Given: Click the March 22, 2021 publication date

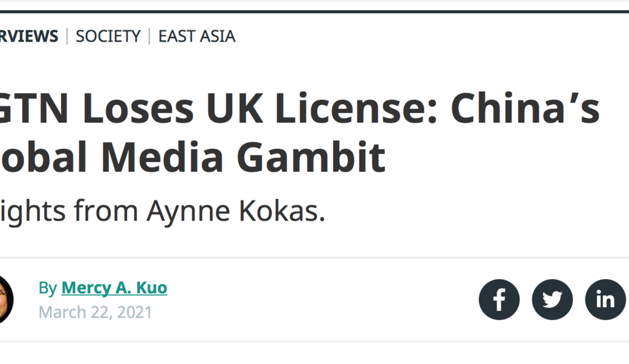Looking at the screenshot, I should pos(96,312).
